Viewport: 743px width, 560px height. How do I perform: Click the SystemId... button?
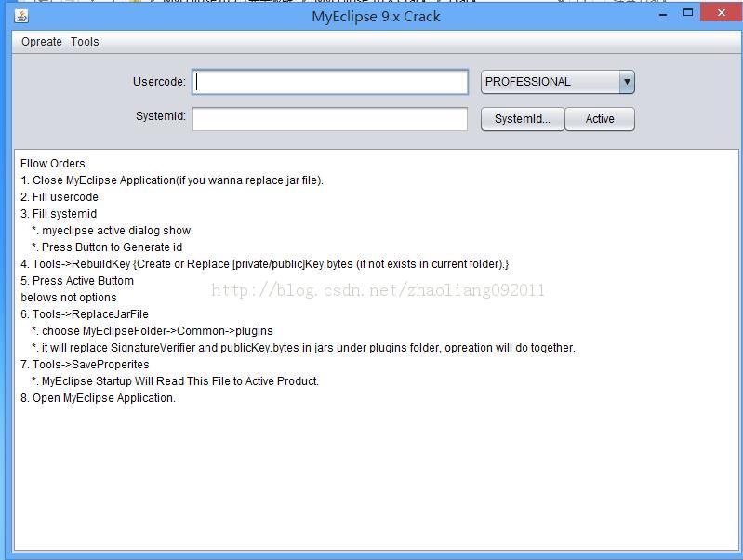click(x=523, y=118)
